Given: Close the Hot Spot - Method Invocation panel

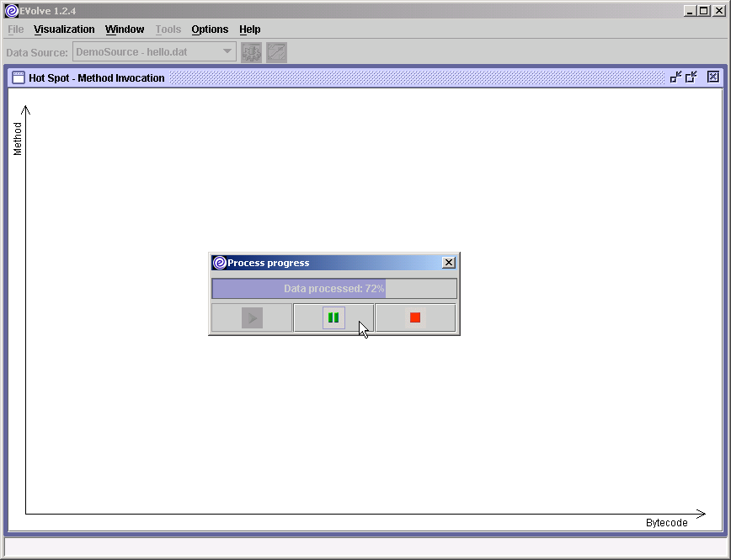Looking at the screenshot, I should pos(712,77).
